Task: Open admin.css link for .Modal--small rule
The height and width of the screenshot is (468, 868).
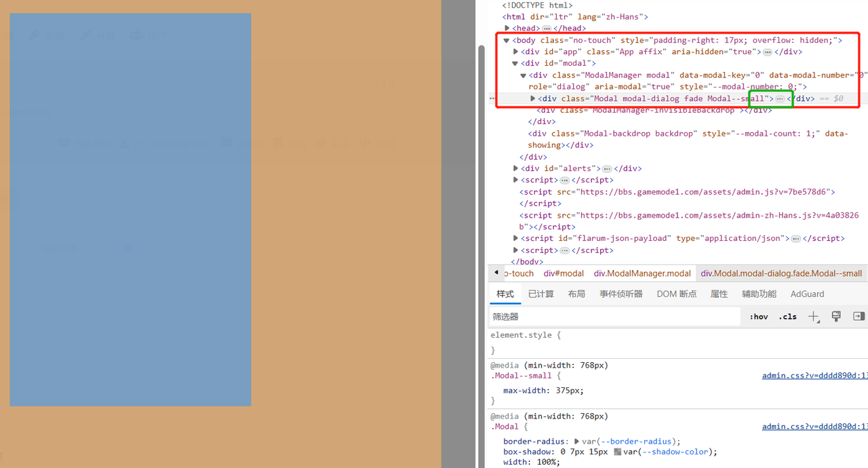Action: [x=814, y=376]
